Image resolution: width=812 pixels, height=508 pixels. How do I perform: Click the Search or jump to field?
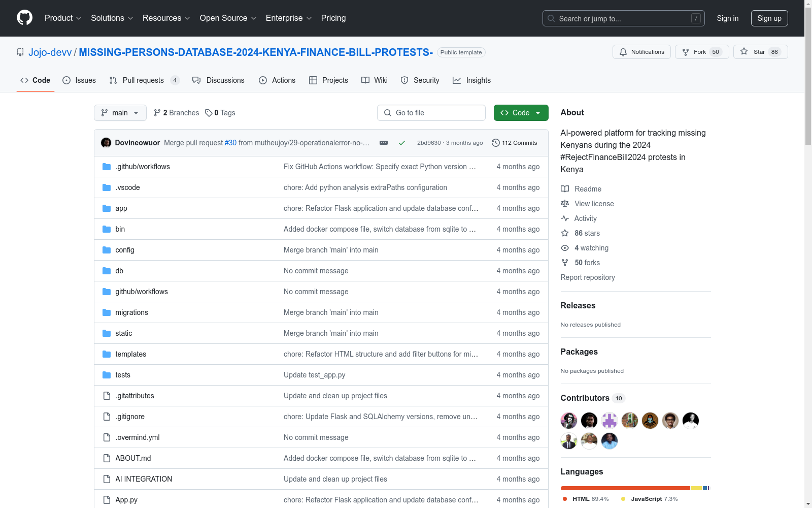pos(624,18)
